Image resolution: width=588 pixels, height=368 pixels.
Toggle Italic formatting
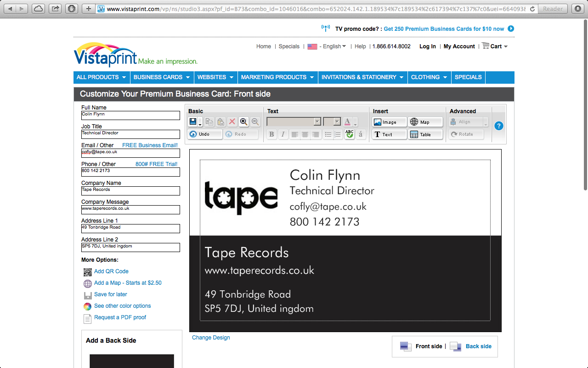tap(283, 134)
